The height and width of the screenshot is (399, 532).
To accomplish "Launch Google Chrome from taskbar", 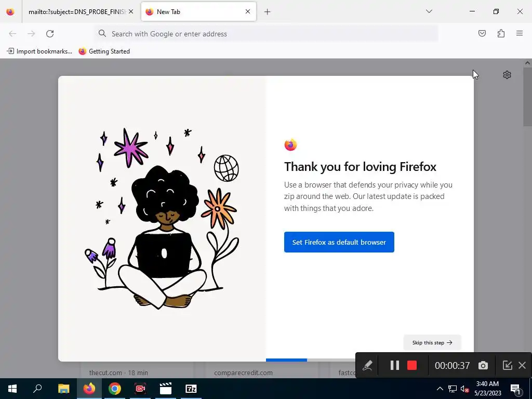I will click(115, 389).
